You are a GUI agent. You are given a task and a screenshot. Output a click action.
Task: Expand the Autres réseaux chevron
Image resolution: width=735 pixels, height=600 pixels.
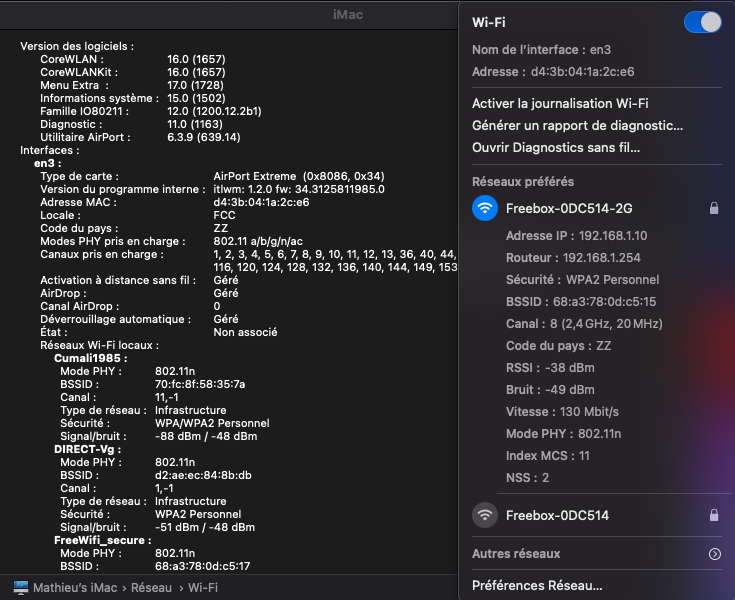(x=714, y=554)
